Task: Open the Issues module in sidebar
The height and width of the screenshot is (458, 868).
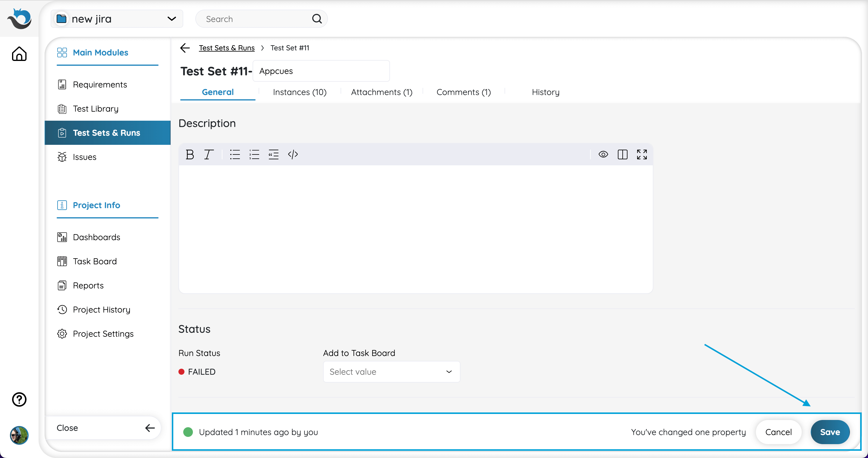Action: pos(85,157)
